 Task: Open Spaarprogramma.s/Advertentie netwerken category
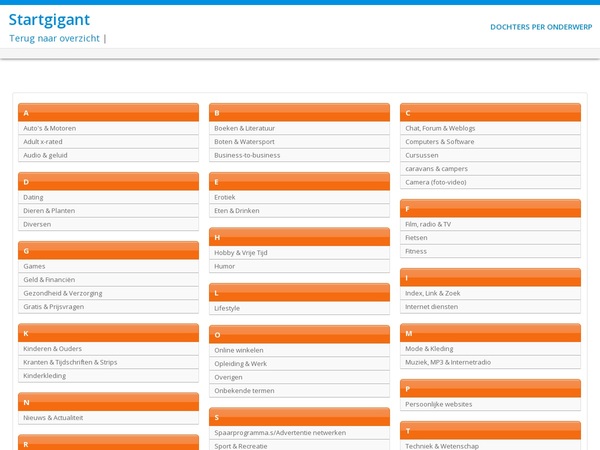299,433
